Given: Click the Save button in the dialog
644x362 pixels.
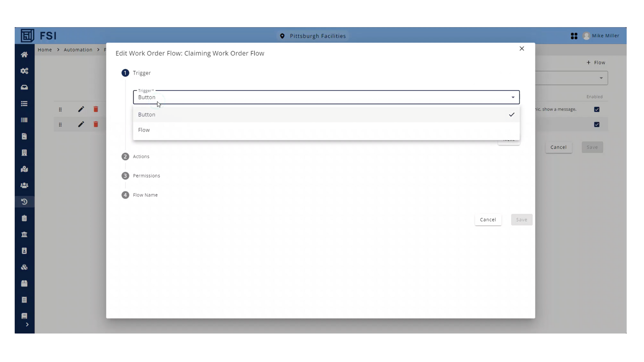Looking at the screenshot, I should (x=522, y=220).
